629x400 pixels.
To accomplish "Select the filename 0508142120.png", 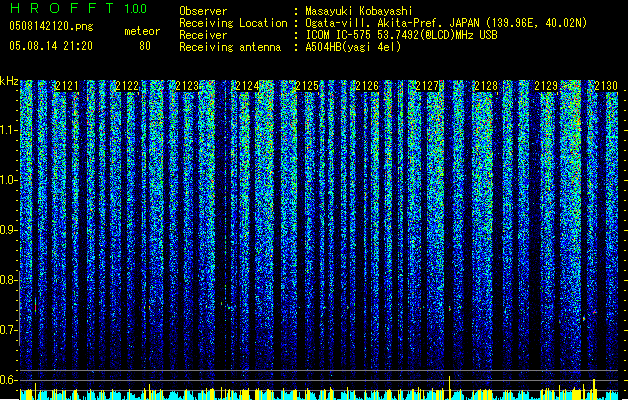I will pyautogui.click(x=51, y=26).
